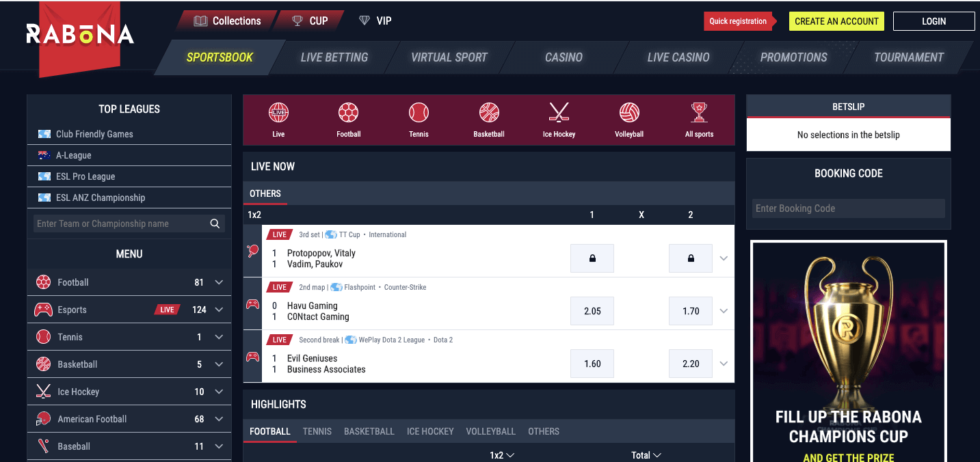980x462 pixels.
Task: Select the Volleyball icon
Action: (629, 113)
